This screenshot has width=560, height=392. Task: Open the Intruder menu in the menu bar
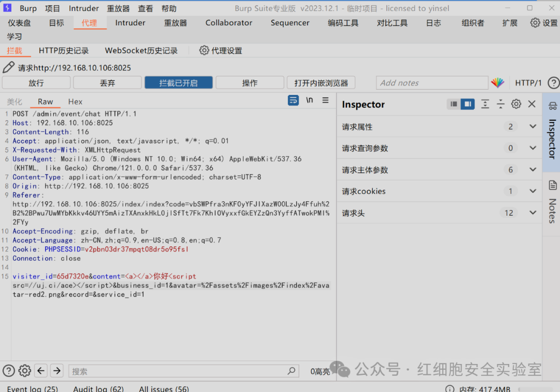[x=83, y=8]
